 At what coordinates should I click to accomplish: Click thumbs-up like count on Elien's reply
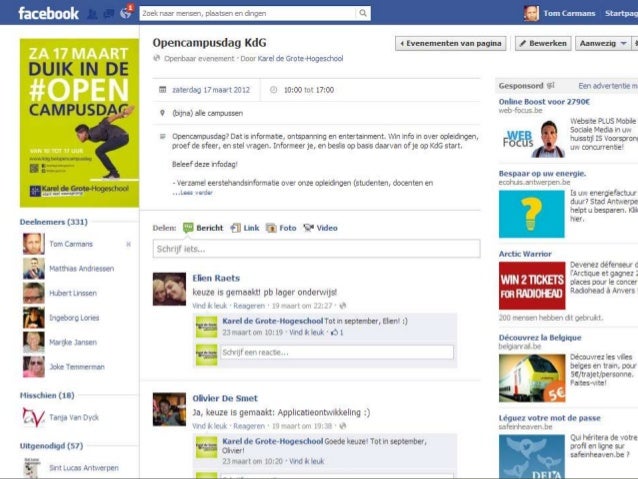(x=337, y=332)
